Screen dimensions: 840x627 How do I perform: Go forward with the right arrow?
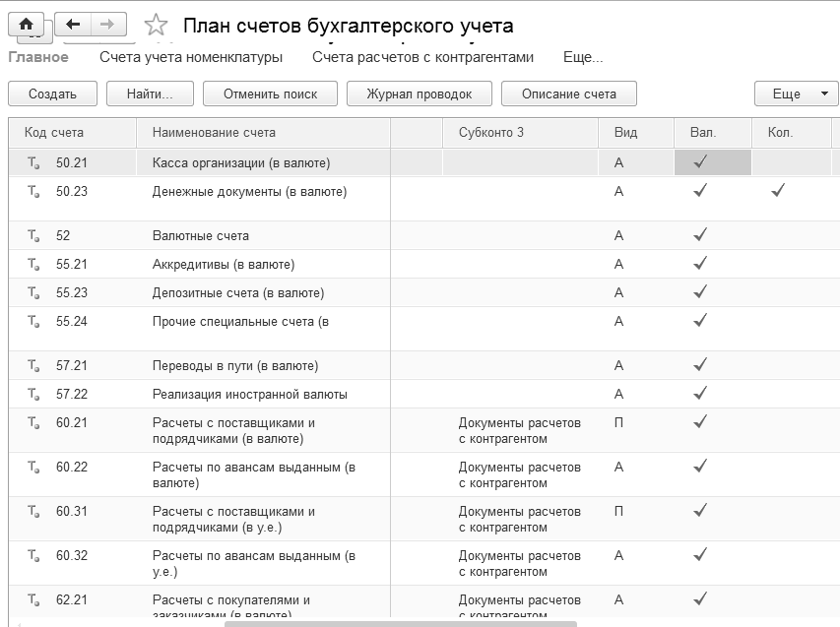[107, 24]
